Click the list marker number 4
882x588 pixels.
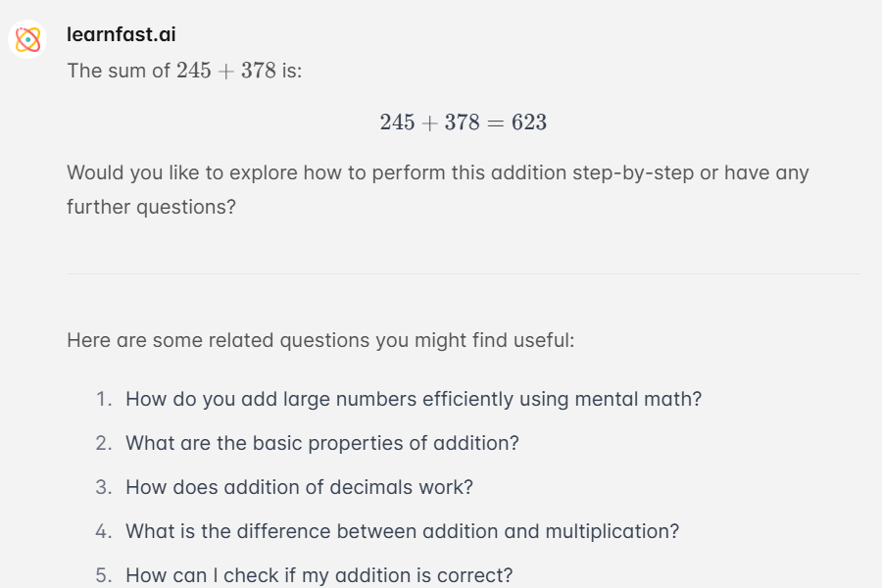tap(104, 531)
